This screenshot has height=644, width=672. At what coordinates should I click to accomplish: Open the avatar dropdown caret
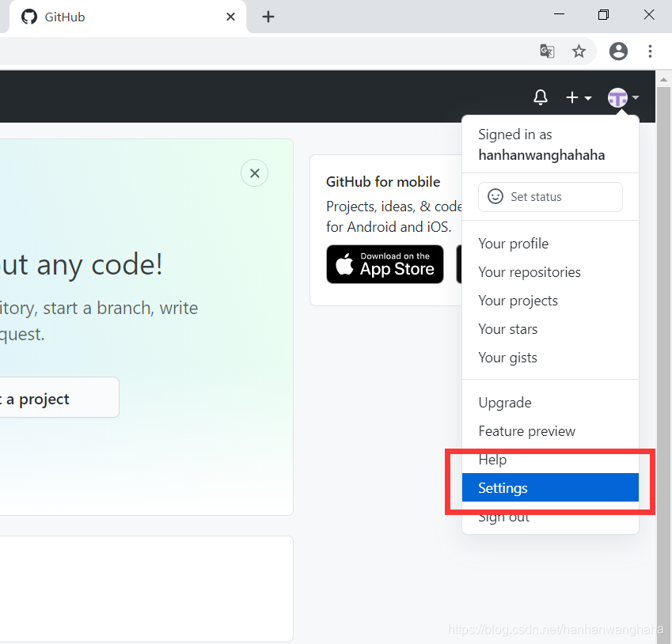636,98
